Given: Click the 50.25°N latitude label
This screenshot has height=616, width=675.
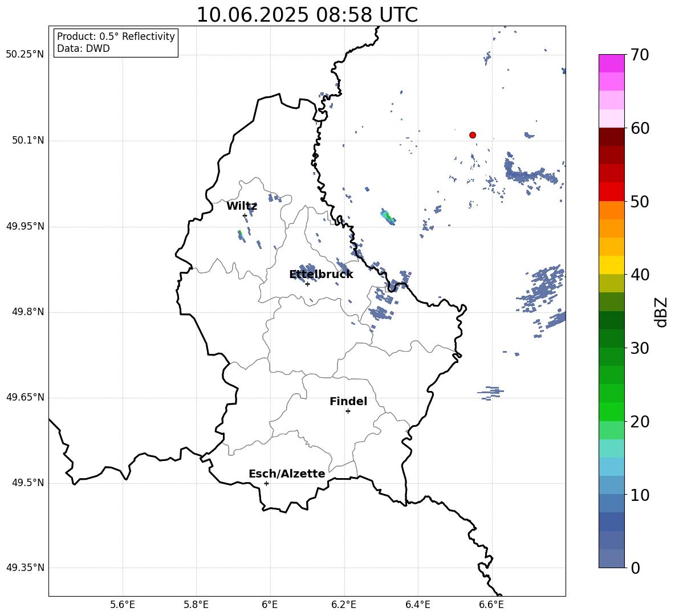Looking at the screenshot, I should tap(25, 55).
